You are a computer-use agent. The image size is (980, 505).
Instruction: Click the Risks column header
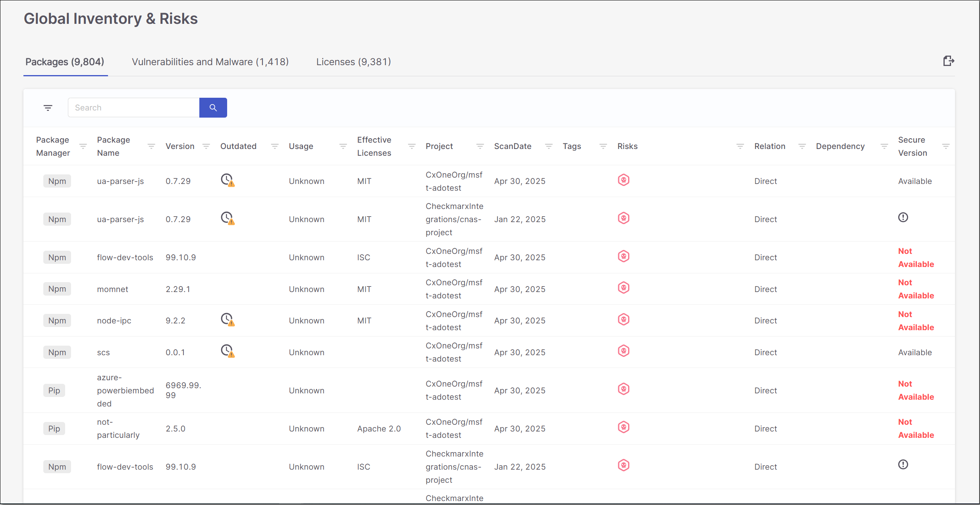(x=627, y=146)
